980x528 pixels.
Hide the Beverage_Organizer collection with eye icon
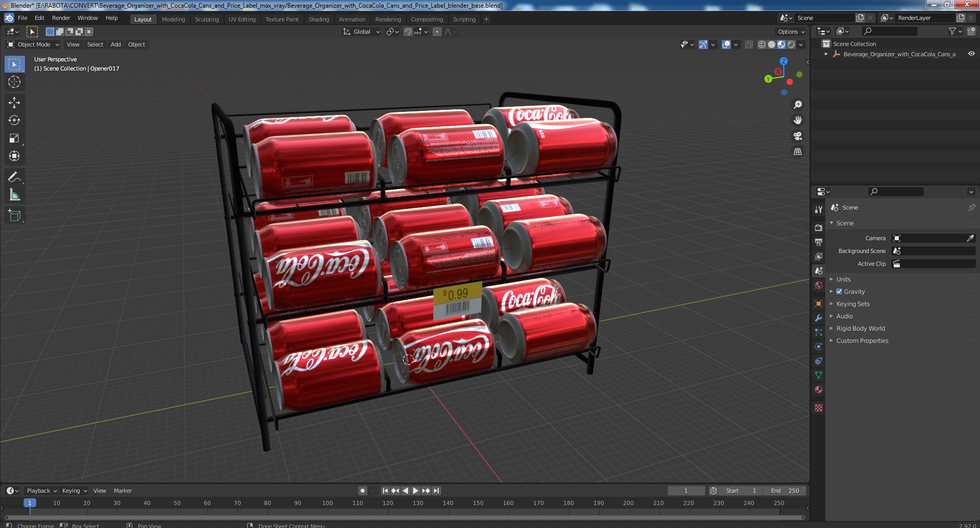[971, 54]
